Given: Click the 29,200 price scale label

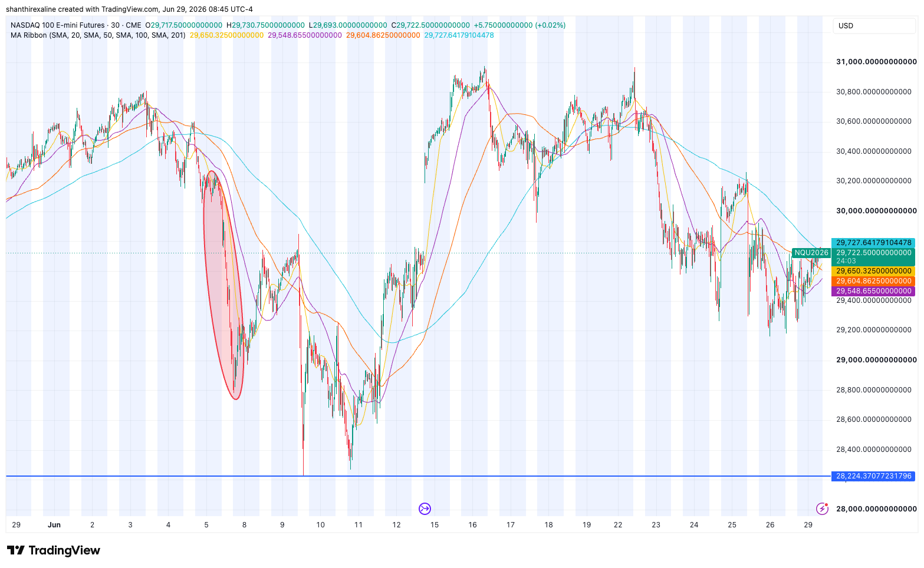Looking at the screenshot, I should (874, 330).
